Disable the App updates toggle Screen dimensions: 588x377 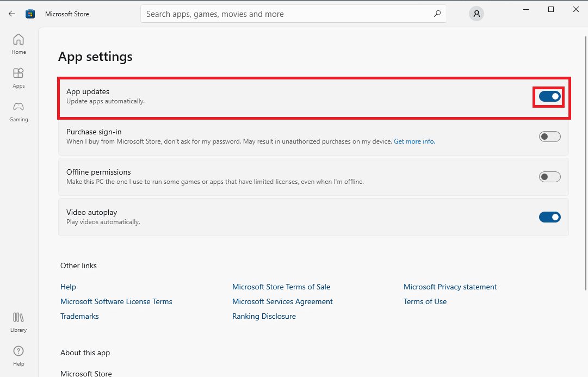550,96
